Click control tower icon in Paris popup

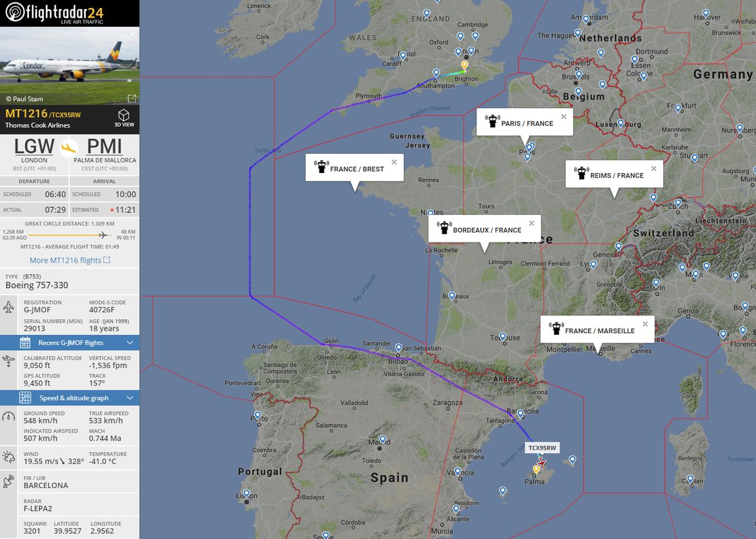[492, 122]
